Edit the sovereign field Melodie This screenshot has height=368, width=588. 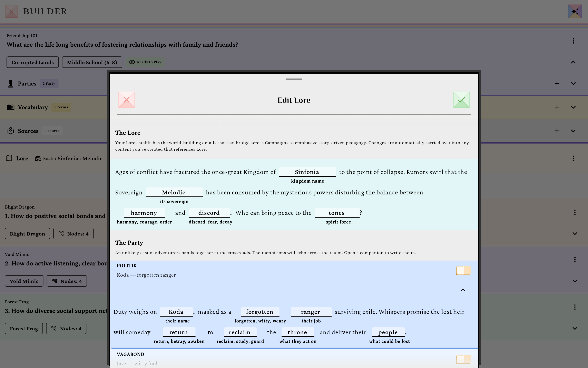[x=174, y=192]
